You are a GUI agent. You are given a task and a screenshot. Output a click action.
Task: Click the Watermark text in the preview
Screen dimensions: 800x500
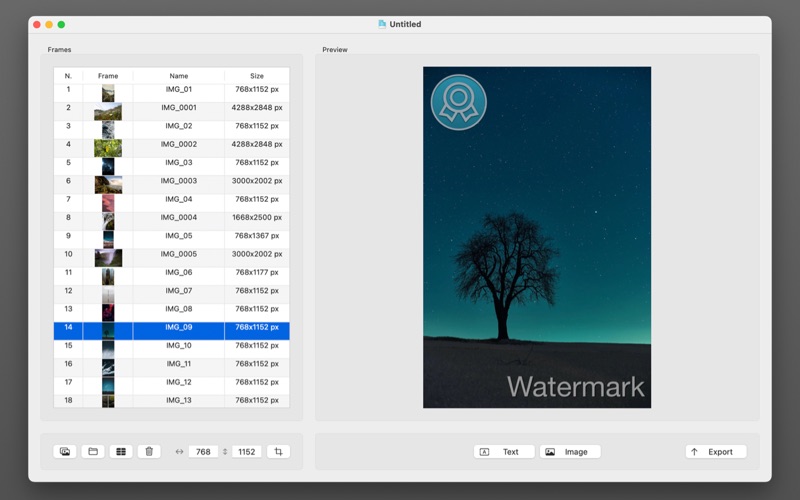tap(575, 387)
